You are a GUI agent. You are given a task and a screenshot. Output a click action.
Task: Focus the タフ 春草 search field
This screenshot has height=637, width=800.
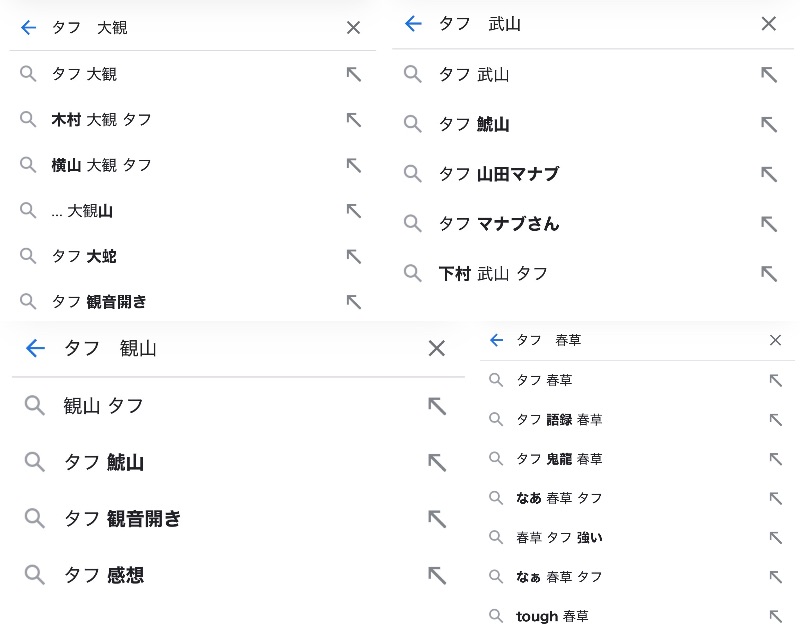coord(630,340)
